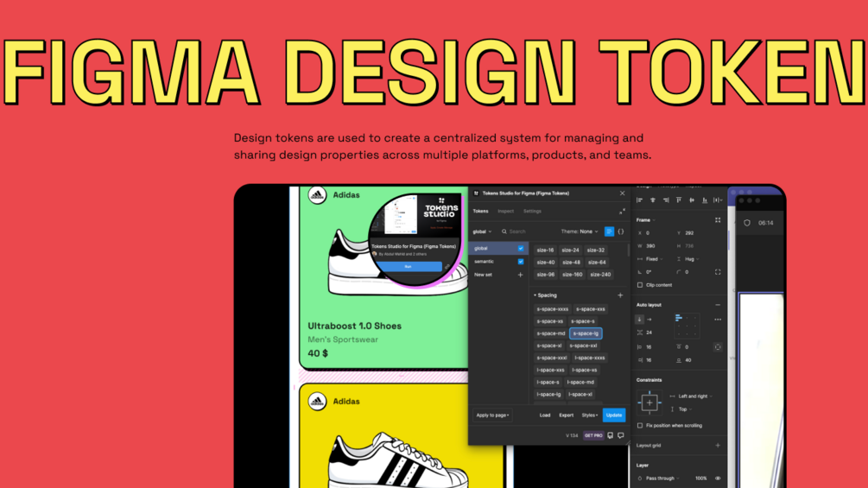Click the align right icon
The image size is (868, 488).
666,200
